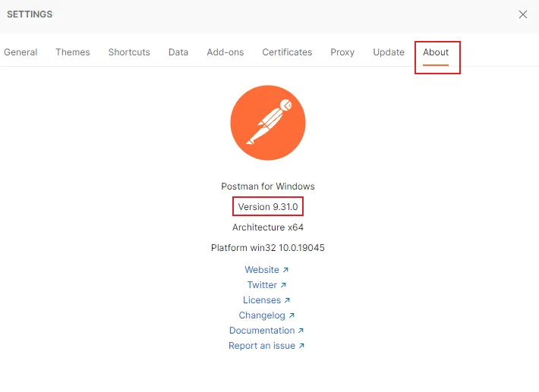Open the General settings tab
Screen dimensions: 539x392
20,52
